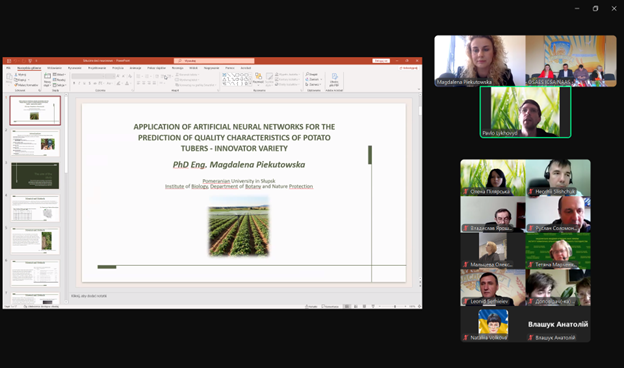Select slide 5 thumbnail in slide panel

click(x=35, y=241)
